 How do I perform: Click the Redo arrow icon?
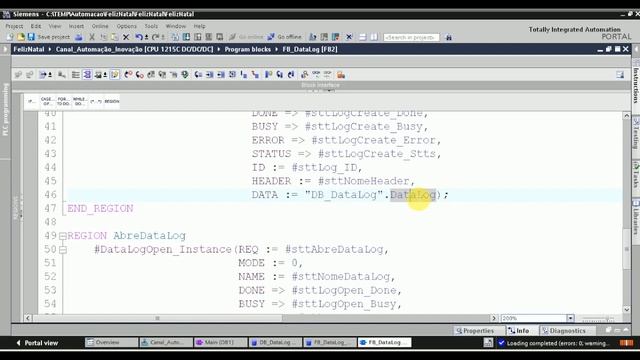156,37
